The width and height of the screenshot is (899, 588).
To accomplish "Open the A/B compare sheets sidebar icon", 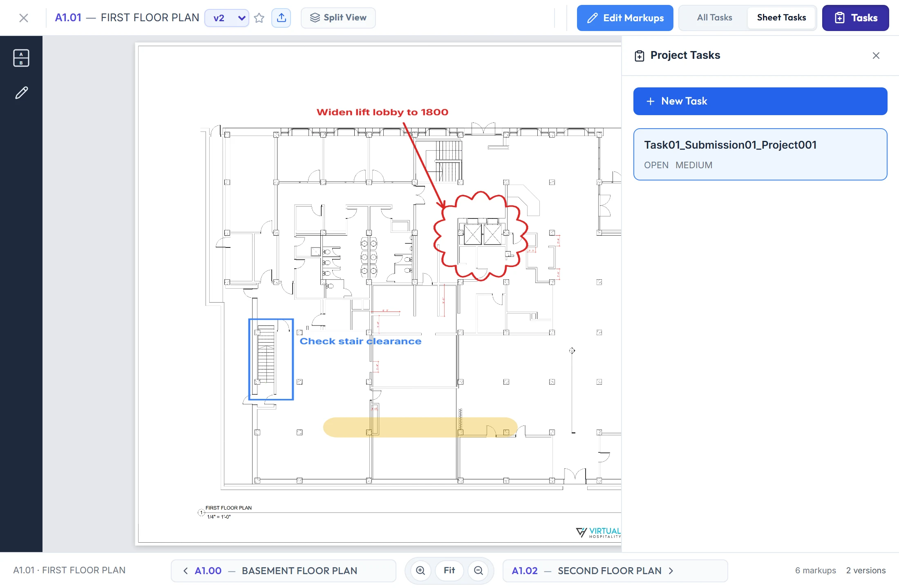I will (21, 58).
